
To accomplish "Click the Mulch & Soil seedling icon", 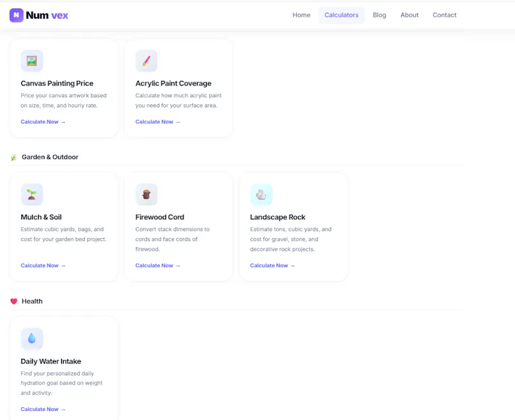I will click(x=32, y=195).
